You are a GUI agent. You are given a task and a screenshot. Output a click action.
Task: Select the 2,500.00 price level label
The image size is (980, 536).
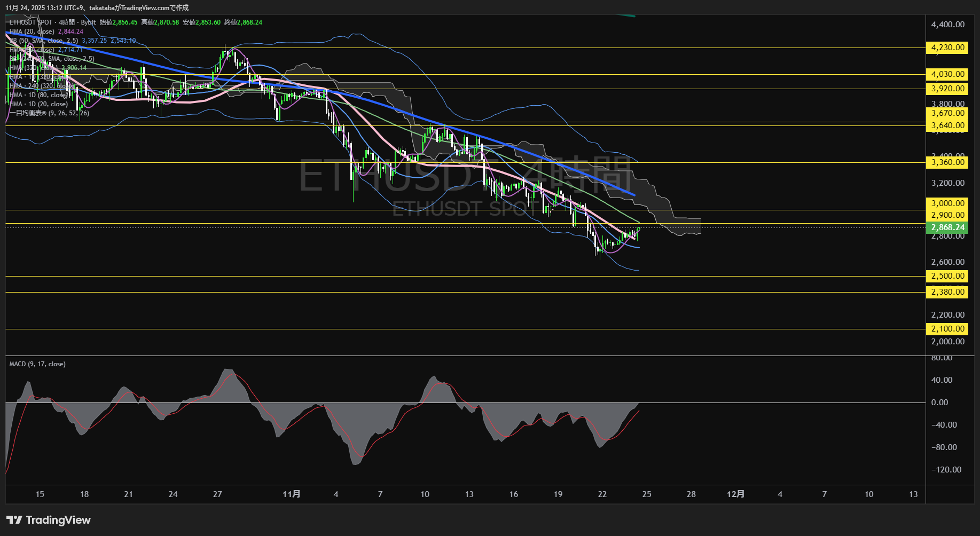tap(947, 276)
